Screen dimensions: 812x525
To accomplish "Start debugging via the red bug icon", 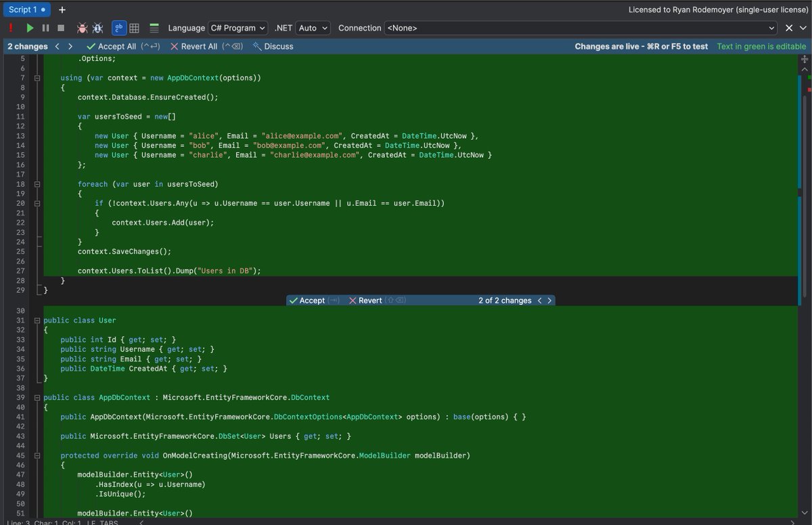I will pos(83,28).
